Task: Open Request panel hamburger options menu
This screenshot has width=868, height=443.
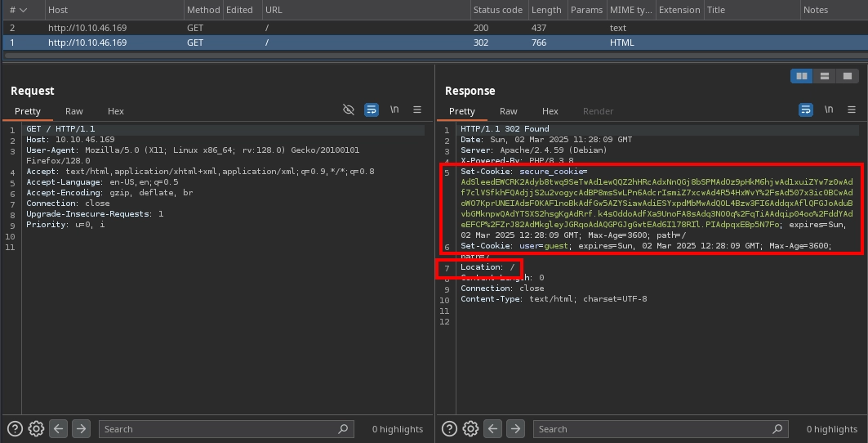Action: [x=417, y=110]
